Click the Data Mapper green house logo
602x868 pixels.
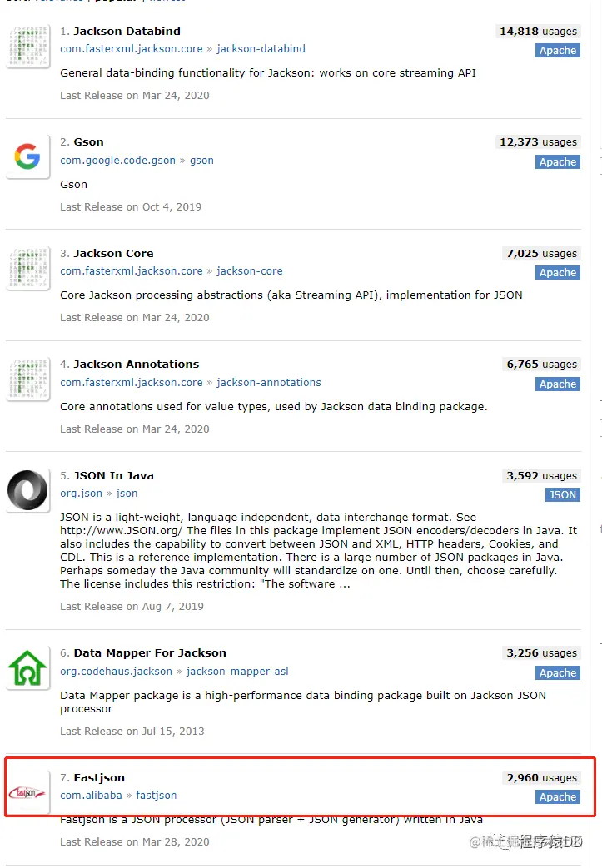tap(27, 668)
